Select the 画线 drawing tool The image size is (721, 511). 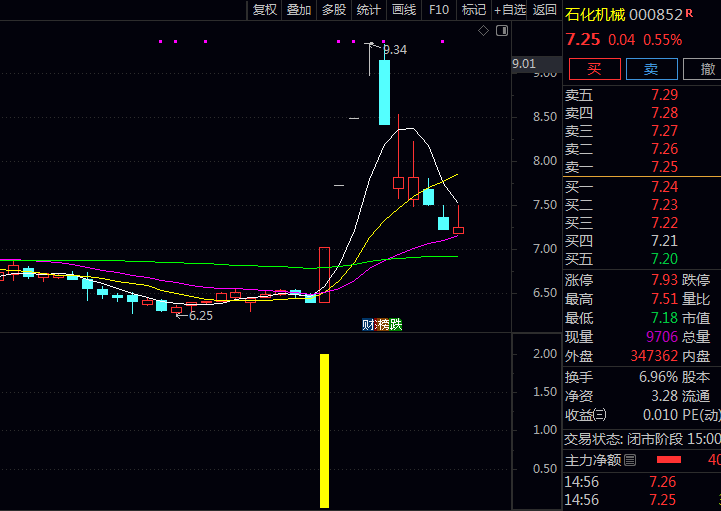click(404, 10)
